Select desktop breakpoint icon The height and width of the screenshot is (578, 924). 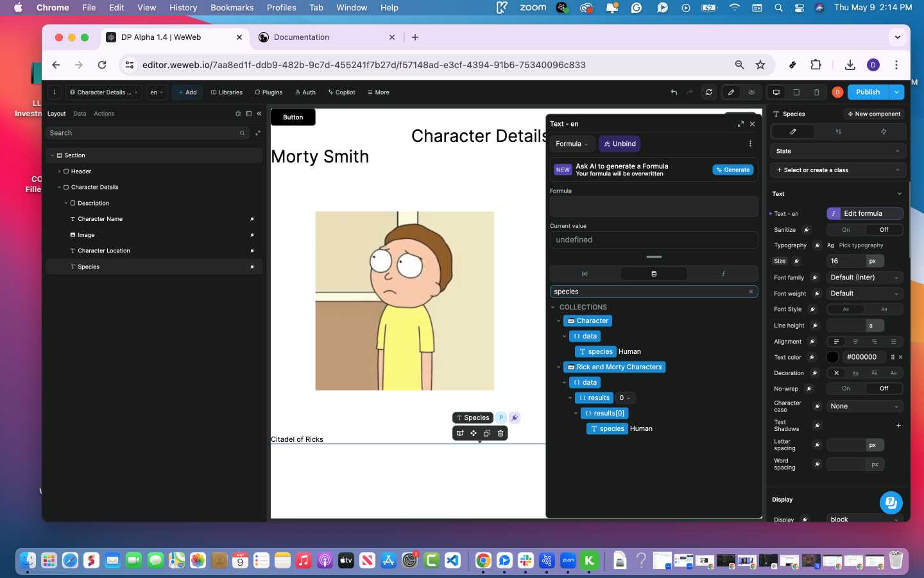click(776, 92)
